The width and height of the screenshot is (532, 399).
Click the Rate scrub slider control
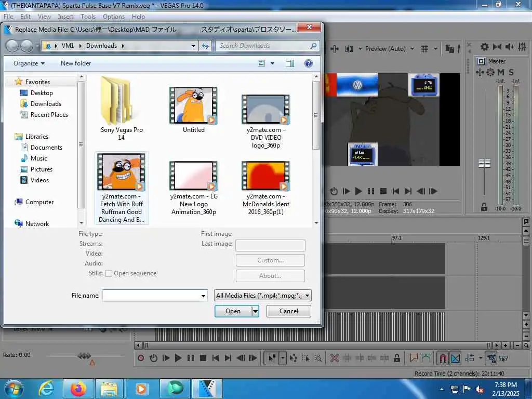pyautogui.click(x=84, y=356)
